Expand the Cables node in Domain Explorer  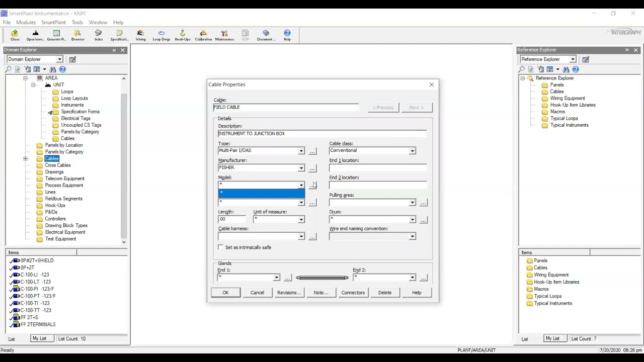click(x=25, y=159)
